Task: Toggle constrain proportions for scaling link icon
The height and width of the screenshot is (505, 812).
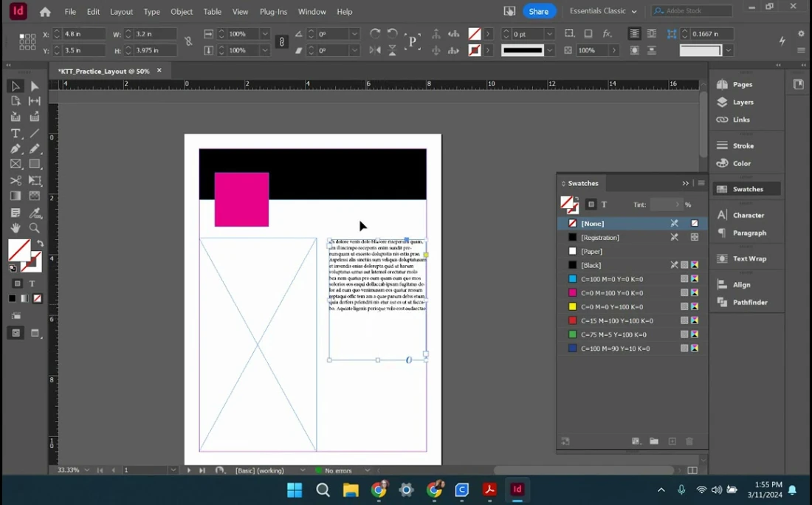Action: [x=281, y=42]
